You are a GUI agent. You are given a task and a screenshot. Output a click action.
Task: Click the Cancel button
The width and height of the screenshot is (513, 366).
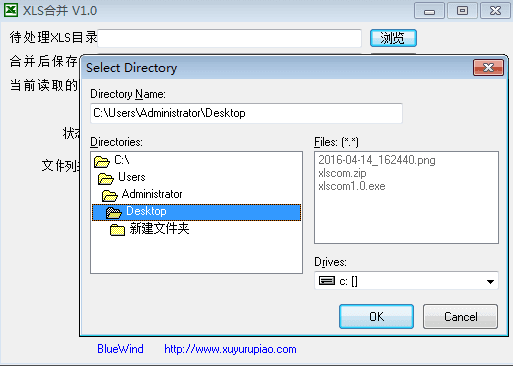tap(460, 316)
